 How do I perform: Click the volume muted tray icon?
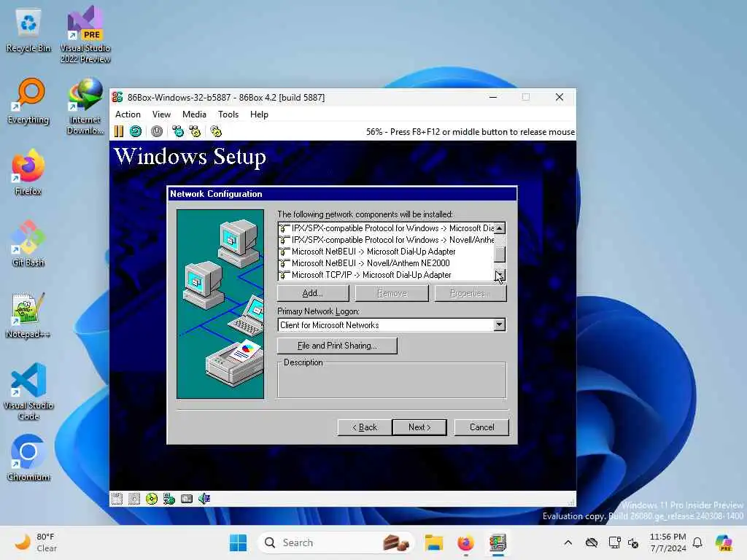click(634, 542)
